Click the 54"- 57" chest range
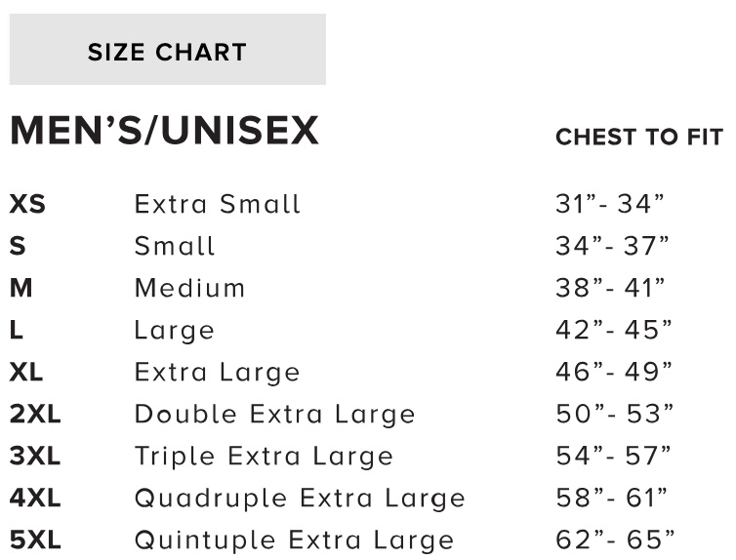The width and height of the screenshot is (736, 560). coord(614,457)
